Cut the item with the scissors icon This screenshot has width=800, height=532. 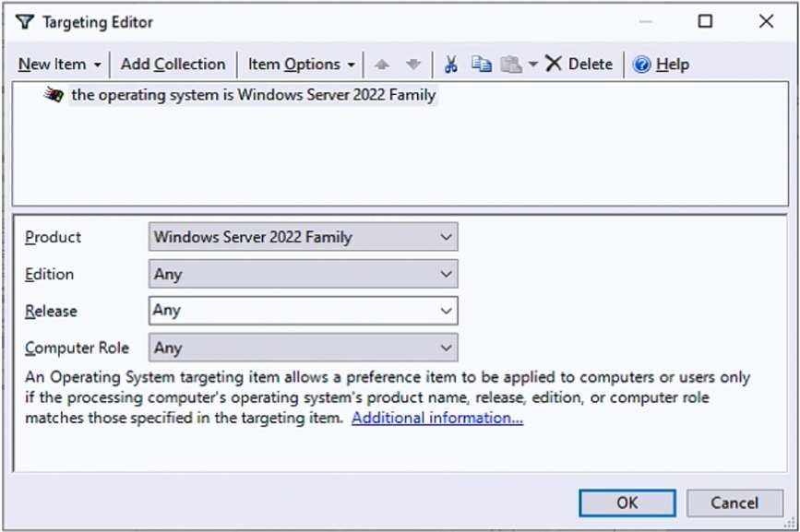click(x=450, y=65)
